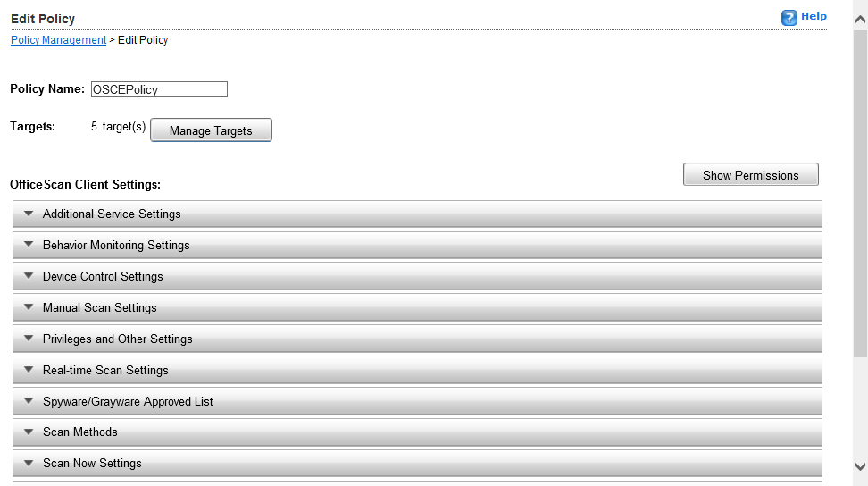Viewport: 868px width, 486px height.
Task: Expand Scan Now Settings arrow
Action: (x=29, y=463)
